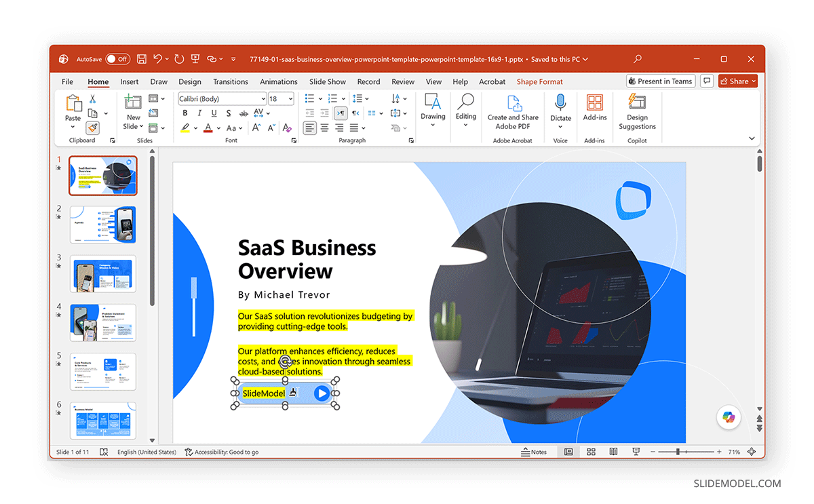
Task: Click Accessibility: Good to go status
Action: 222,452
